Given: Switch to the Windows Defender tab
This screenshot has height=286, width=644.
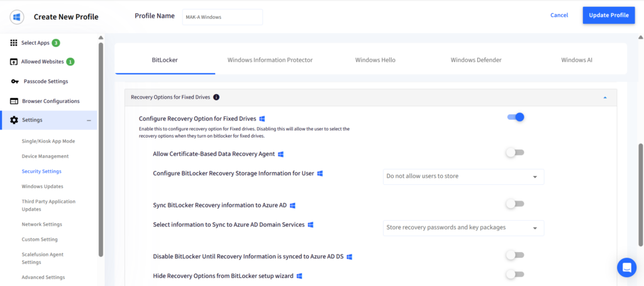Looking at the screenshot, I should pyautogui.click(x=476, y=60).
